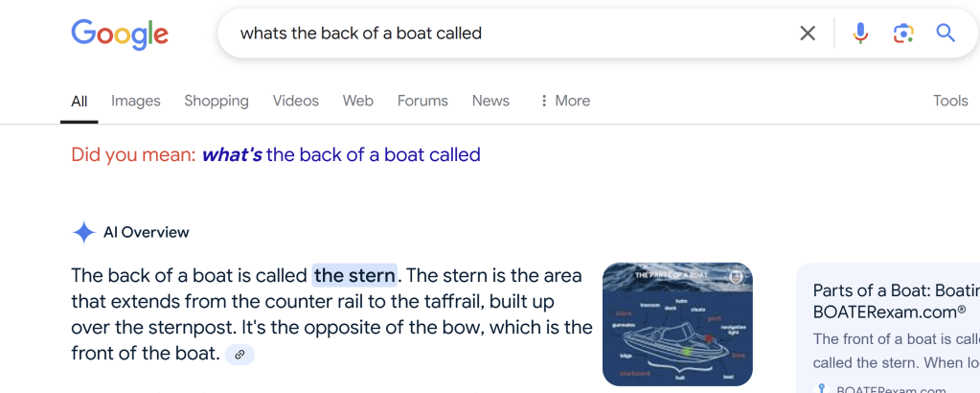Click the magnifying glass search button
Viewport: 980px width, 393px height.
(x=946, y=34)
